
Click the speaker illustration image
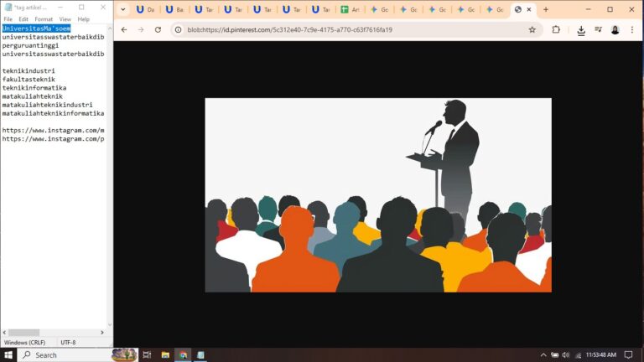coord(378,195)
